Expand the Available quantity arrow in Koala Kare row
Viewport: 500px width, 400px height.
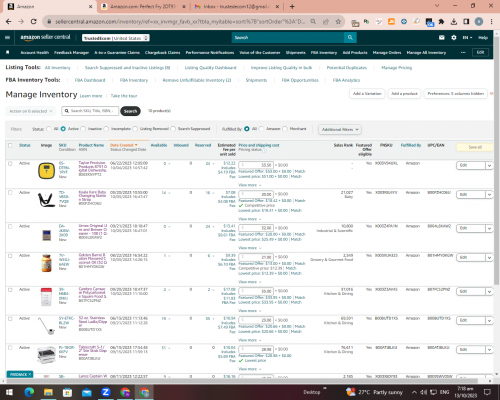pyautogui.click(x=169, y=193)
